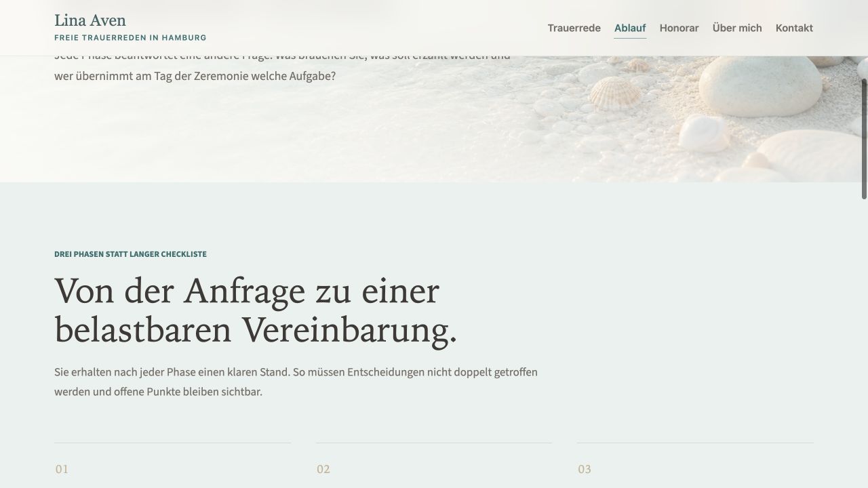
Task: Navigate to Kontakt
Action: tap(794, 28)
